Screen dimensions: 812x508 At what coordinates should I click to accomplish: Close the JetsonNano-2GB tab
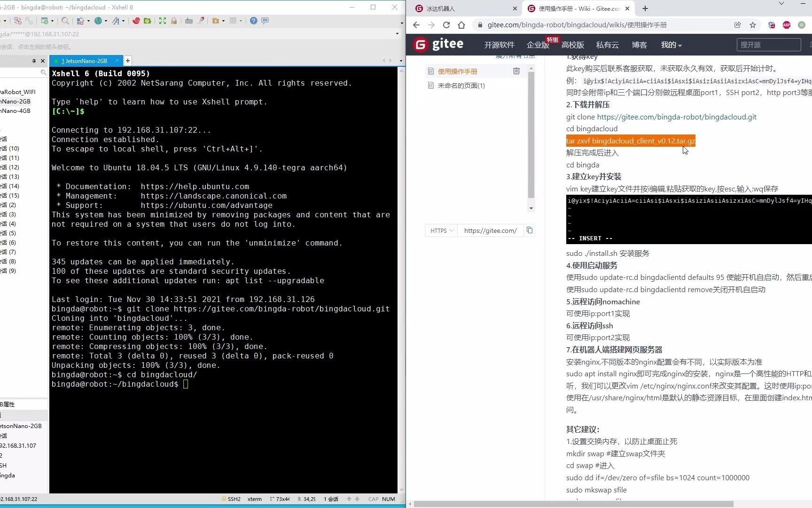pos(117,61)
